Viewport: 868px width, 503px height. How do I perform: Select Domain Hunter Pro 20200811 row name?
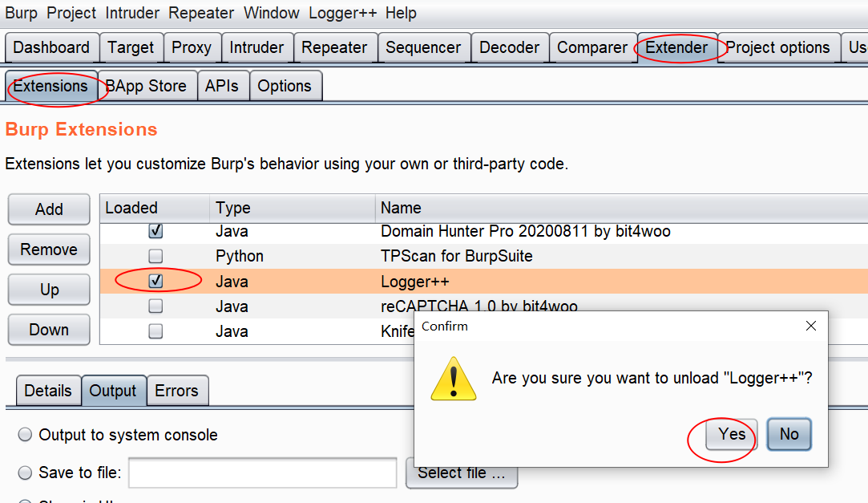(525, 231)
